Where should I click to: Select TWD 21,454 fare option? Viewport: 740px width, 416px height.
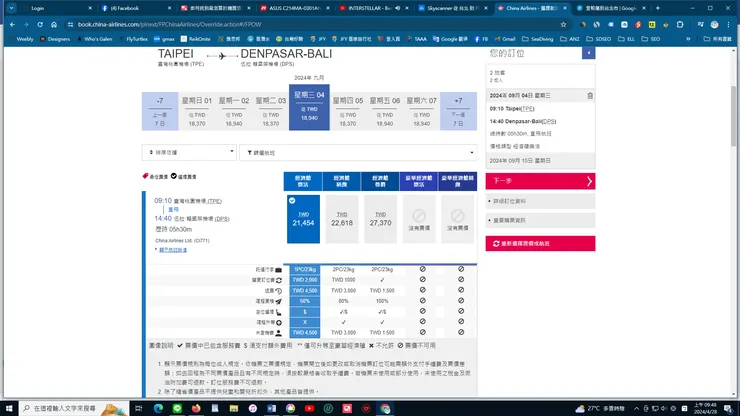point(303,219)
